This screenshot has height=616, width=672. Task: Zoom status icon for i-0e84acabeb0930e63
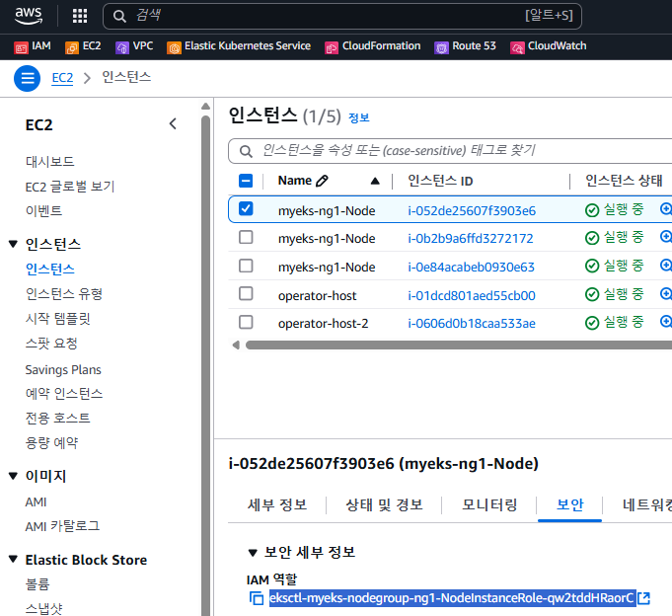pyautogui.click(x=665, y=266)
